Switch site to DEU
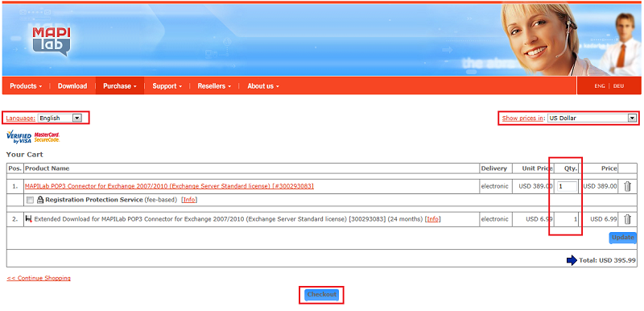Viewport: 644px width, 311px height. pyautogui.click(x=618, y=86)
